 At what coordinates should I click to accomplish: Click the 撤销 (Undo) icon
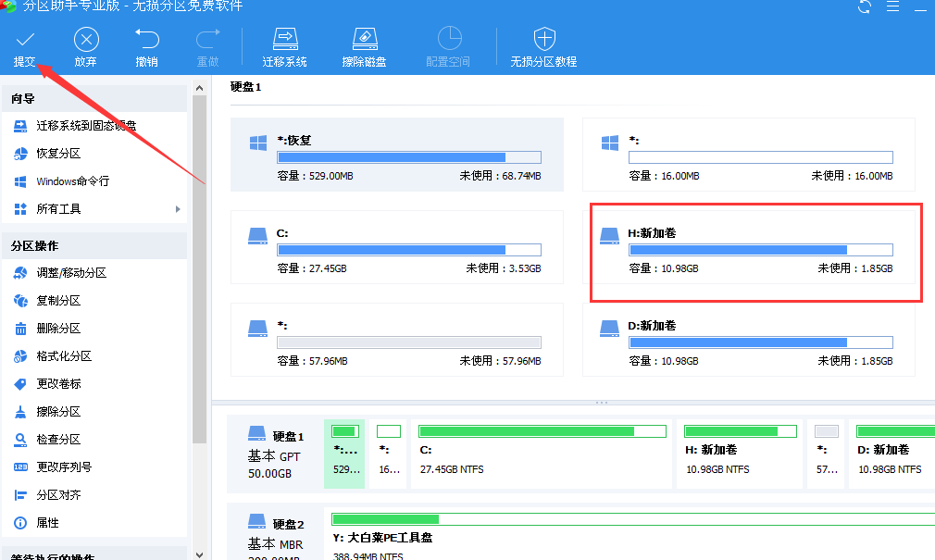[146, 40]
